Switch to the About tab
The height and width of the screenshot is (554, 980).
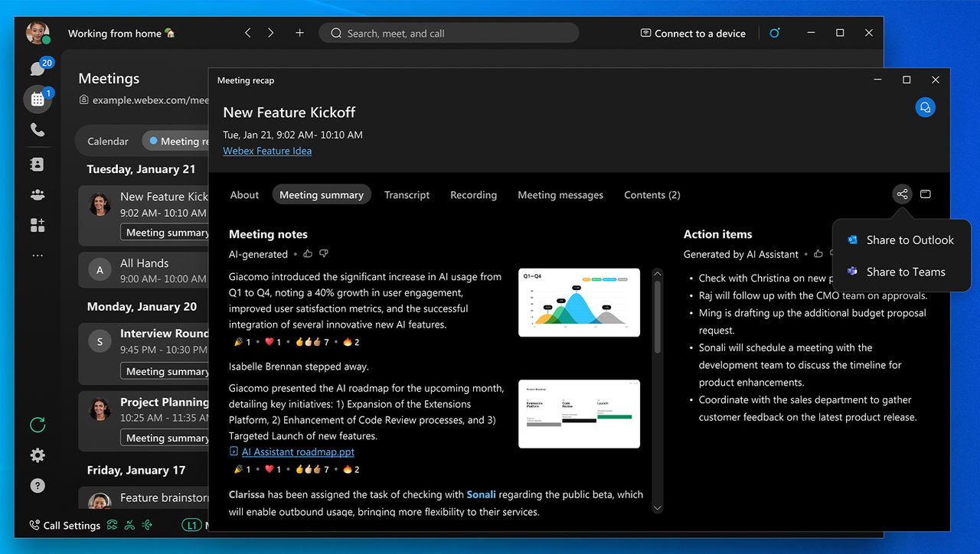[x=244, y=195]
